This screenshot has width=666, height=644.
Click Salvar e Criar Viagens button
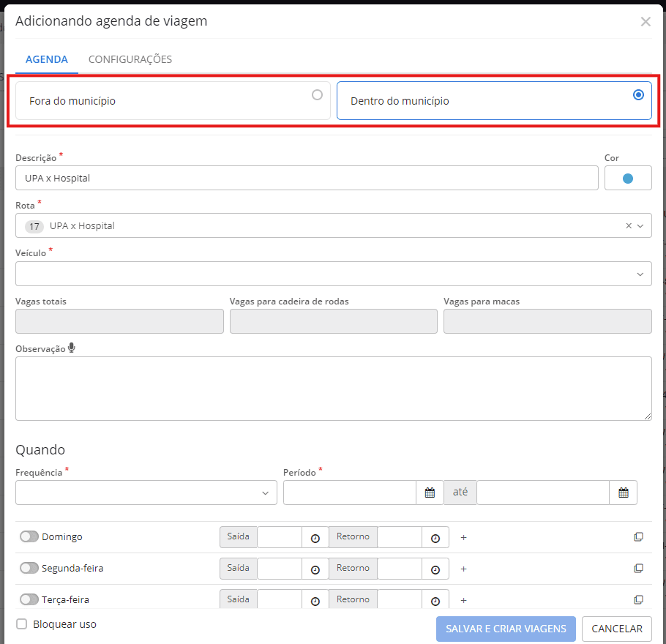(506, 629)
